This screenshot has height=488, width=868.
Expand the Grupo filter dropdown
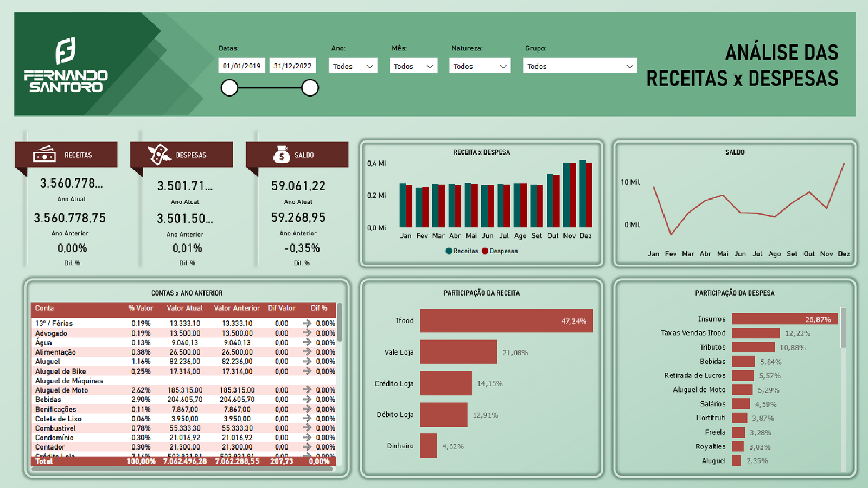579,66
